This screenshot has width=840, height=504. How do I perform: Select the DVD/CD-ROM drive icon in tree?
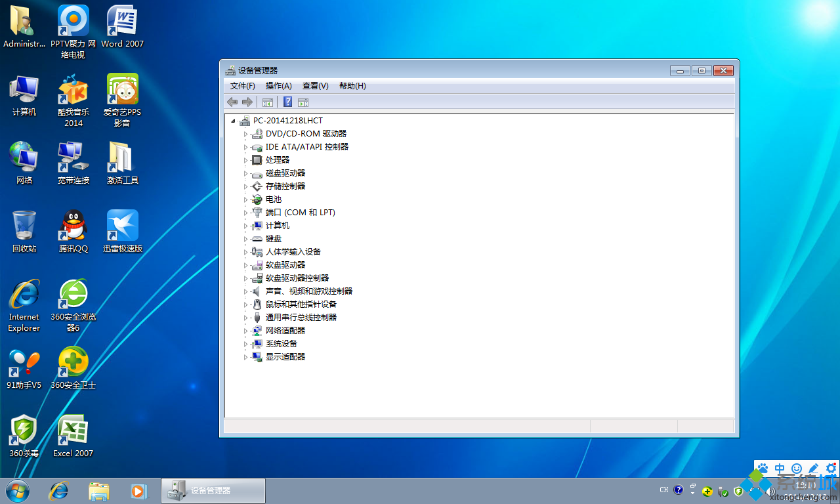pos(257,134)
